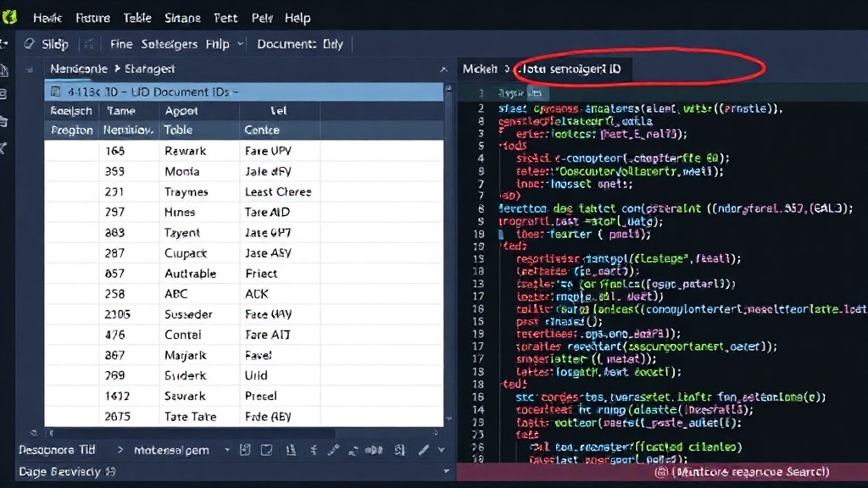
Task: Open the Dage Becviedy row dropdown arrow
Action: (446, 471)
